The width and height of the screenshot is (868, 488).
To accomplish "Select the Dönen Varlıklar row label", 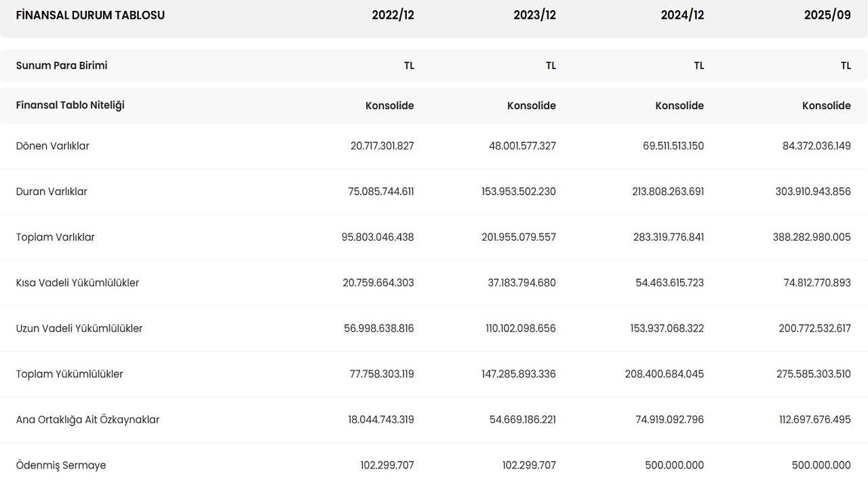I will coord(53,146).
